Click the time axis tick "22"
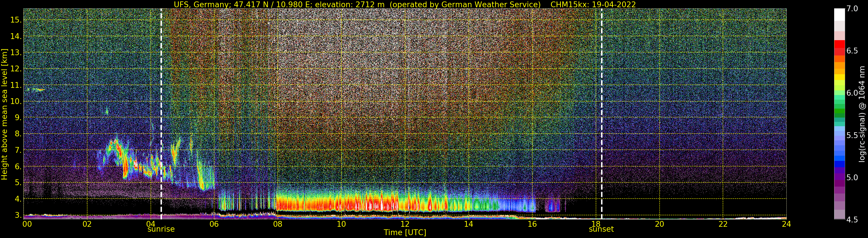 (723, 224)
